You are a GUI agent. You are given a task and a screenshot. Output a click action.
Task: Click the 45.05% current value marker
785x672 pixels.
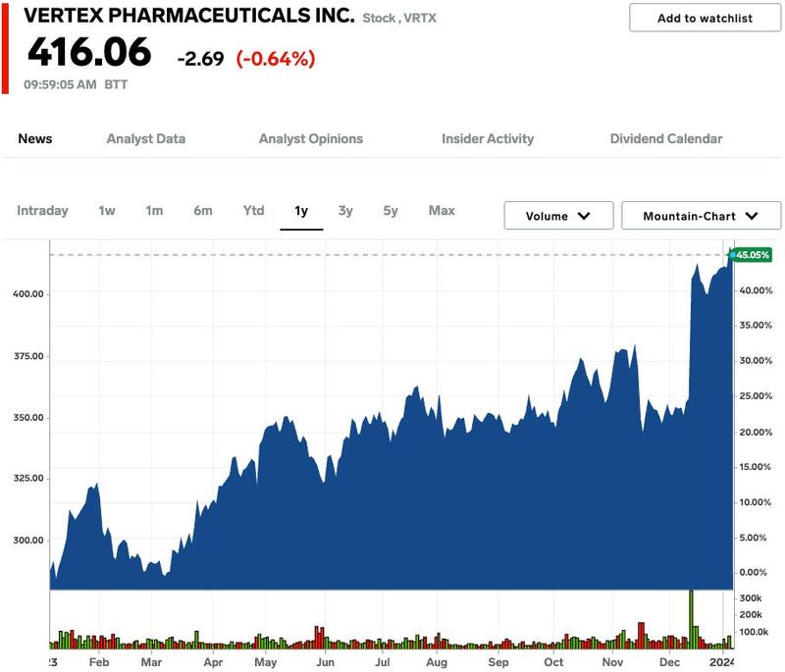(751, 255)
